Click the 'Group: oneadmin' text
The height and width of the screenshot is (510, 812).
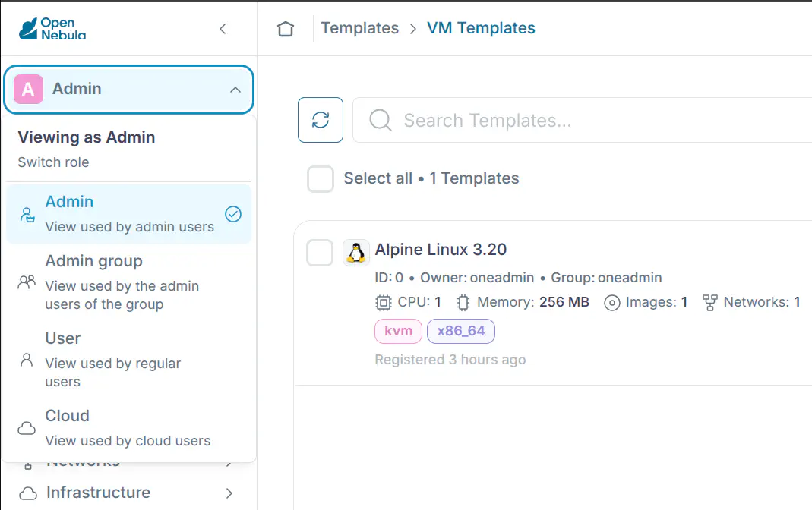pyautogui.click(x=606, y=278)
